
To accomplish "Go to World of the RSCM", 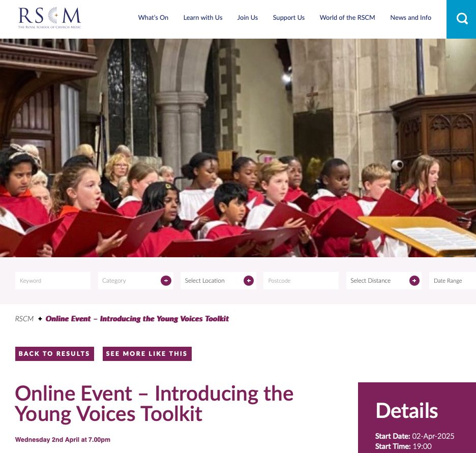I will (347, 18).
